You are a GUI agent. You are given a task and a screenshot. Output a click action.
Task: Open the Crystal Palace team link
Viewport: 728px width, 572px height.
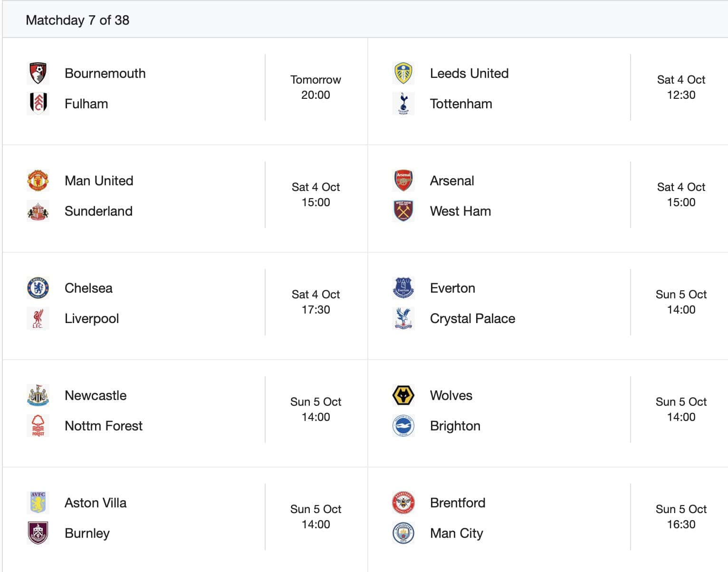[472, 318]
